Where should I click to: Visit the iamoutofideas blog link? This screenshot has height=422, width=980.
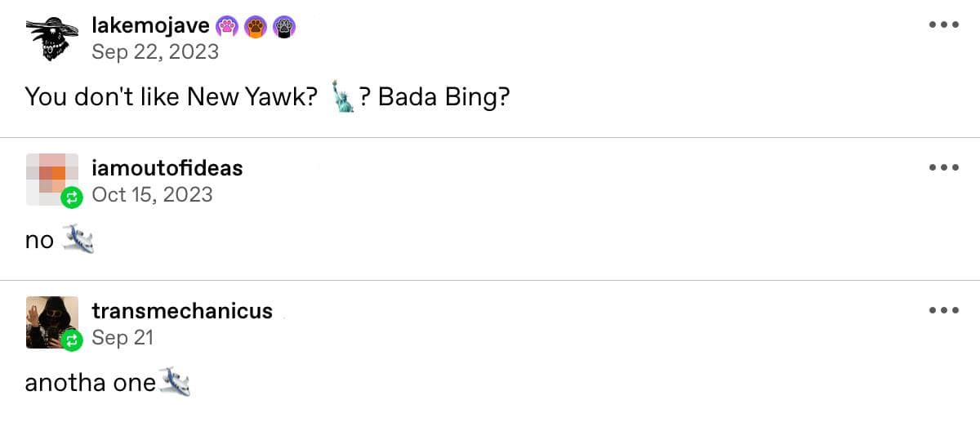167,169
